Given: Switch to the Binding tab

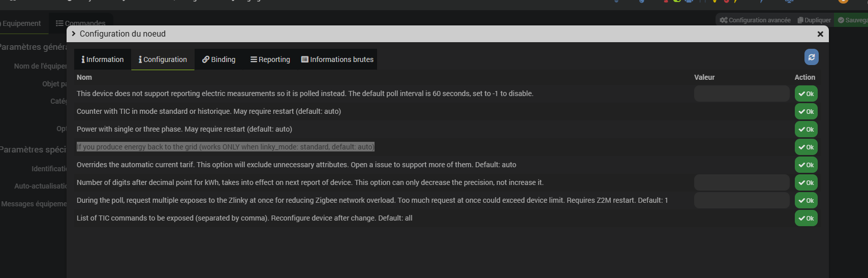Looking at the screenshot, I should [219, 59].
